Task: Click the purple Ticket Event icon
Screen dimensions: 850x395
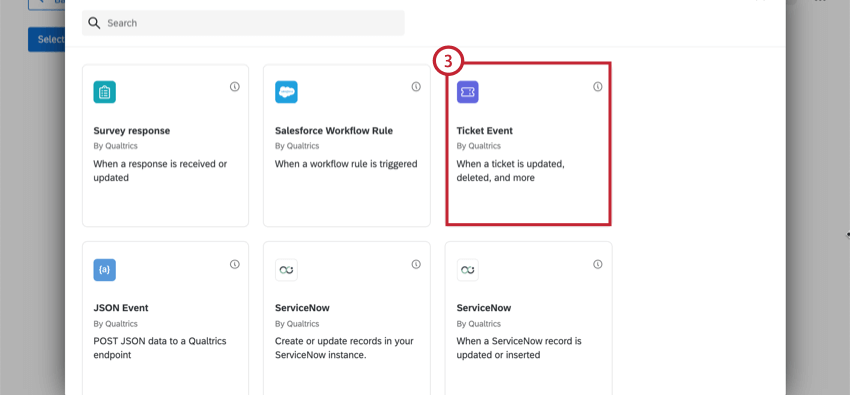Action: [468, 92]
